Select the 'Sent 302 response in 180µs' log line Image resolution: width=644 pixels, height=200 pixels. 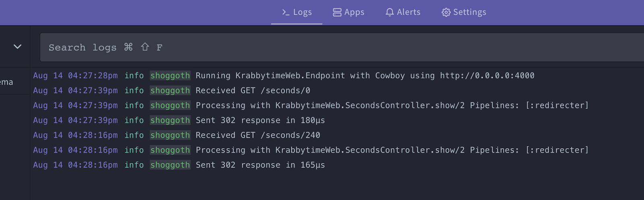pyautogui.click(x=260, y=120)
